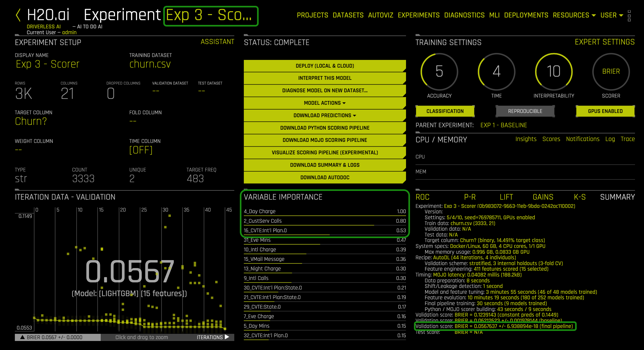Click the admin current user link
The image size is (644, 350).
pyautogui.click(x=69, y=32)
